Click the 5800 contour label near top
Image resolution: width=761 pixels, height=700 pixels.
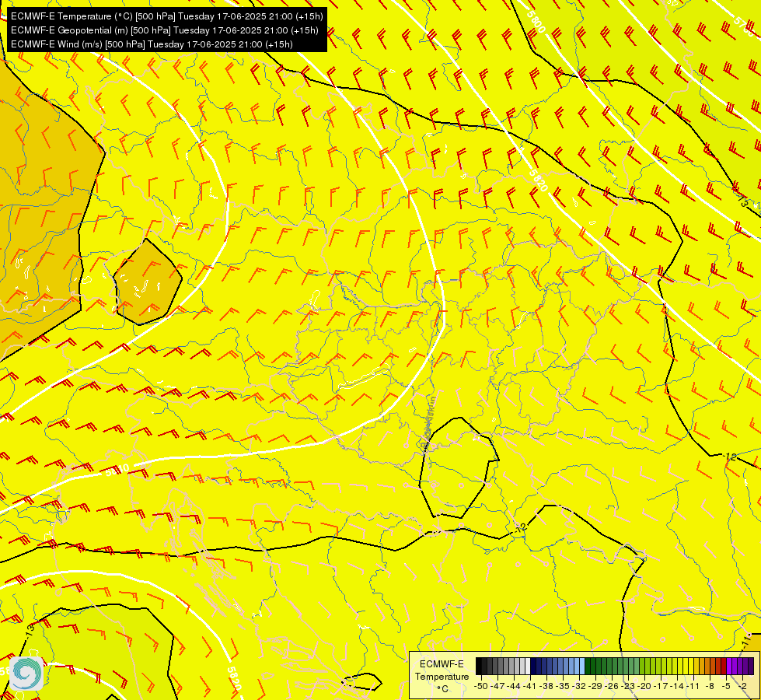coord(537,23)
